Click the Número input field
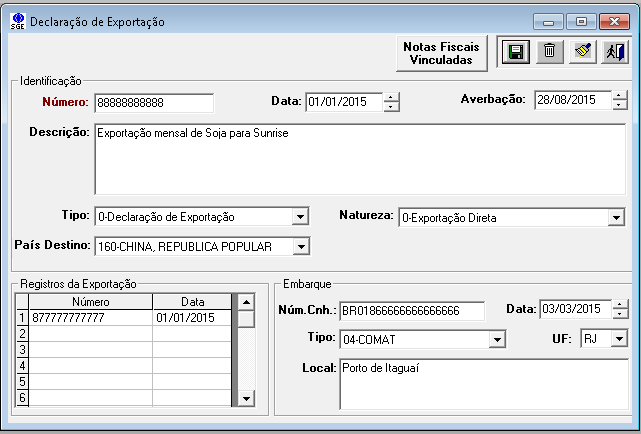The image size is (641, 434). click(153, 102)
